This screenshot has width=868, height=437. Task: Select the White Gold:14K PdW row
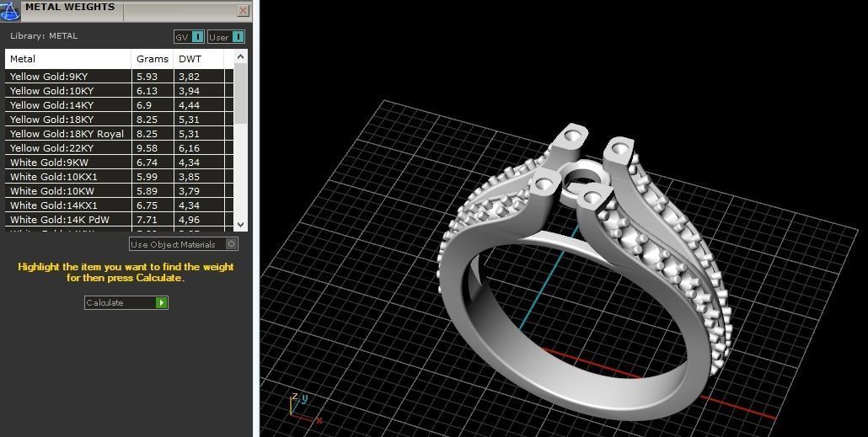(119, 220)
